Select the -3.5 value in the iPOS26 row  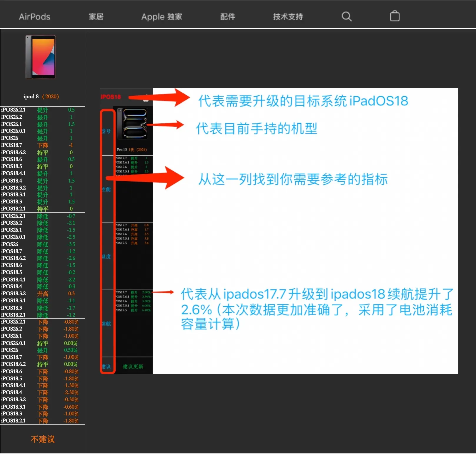71,244
